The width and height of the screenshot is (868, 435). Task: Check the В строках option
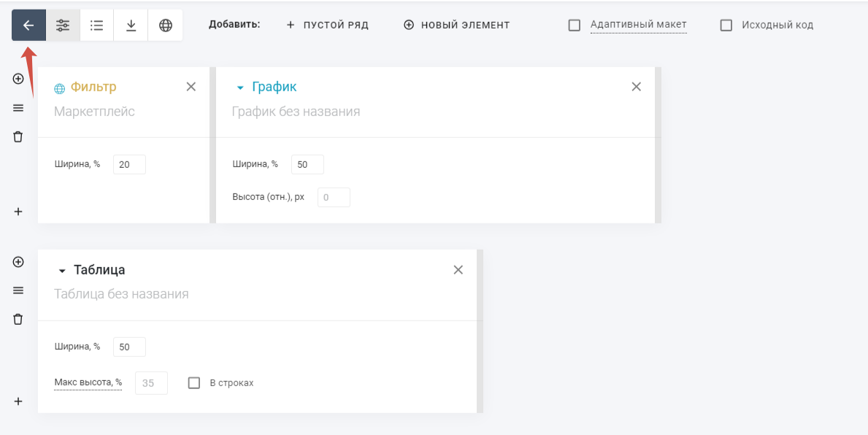194,383
